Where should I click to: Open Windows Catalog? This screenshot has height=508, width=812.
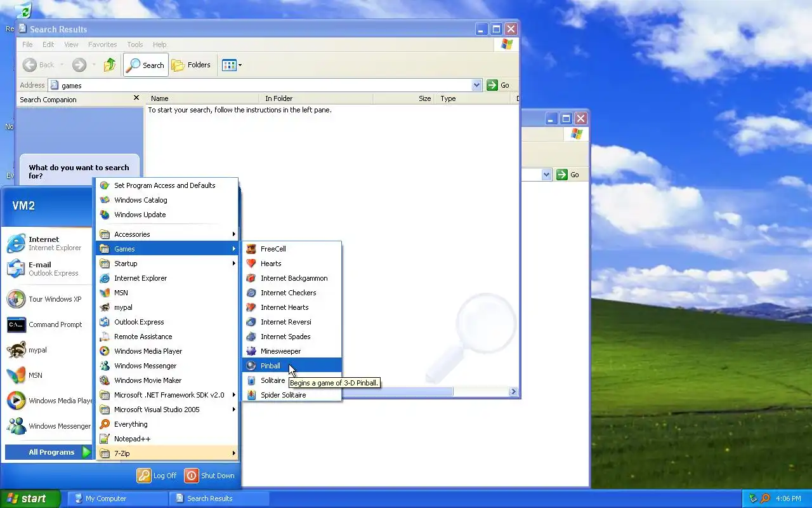pyautogui.click(x=167, y=200)
